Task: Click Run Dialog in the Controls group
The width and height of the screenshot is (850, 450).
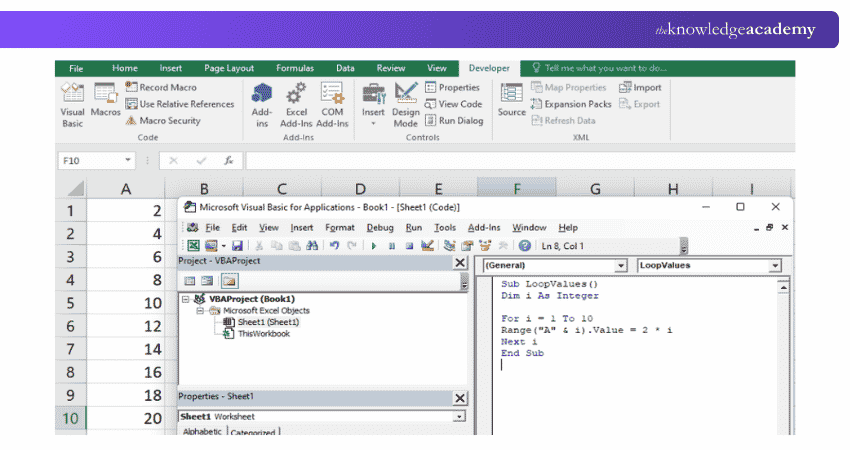Action: (454, 120)
